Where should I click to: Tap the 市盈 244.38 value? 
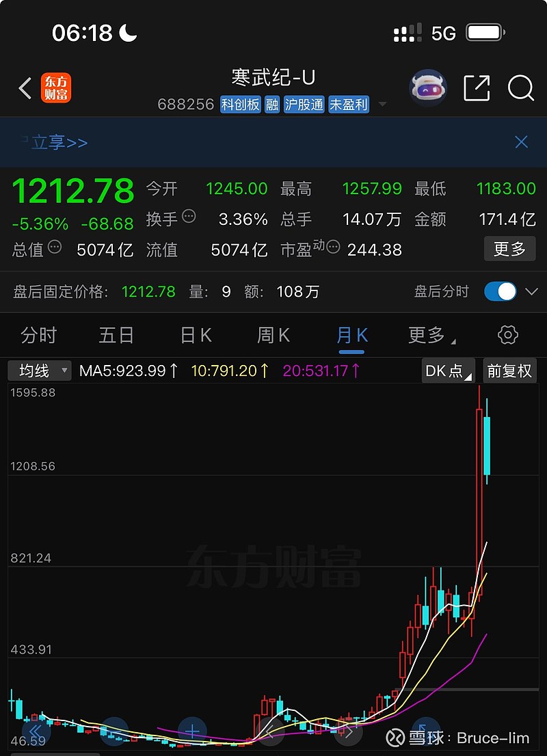click(x=374, y=249)
